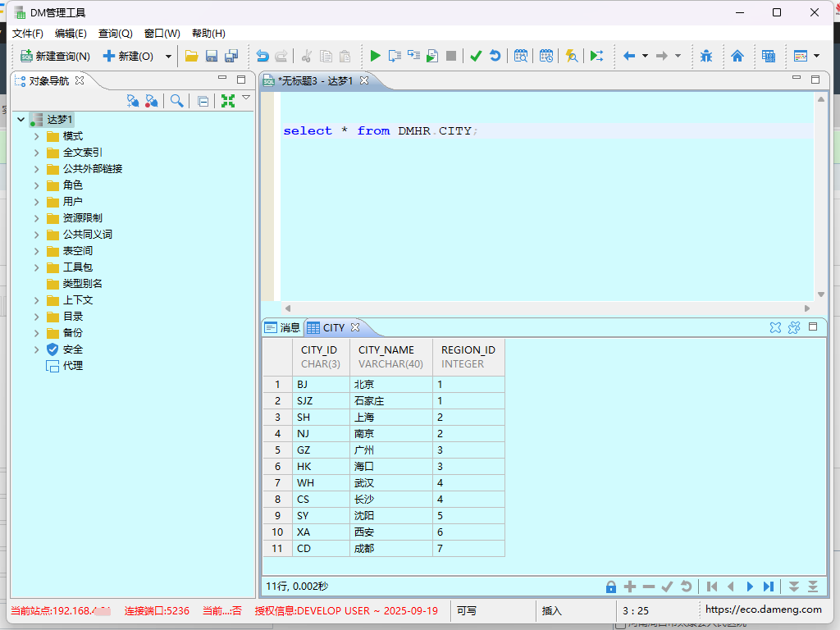This screenshot has height=630, width=840.
Task: Jump to last page of results
Action: 769,587
